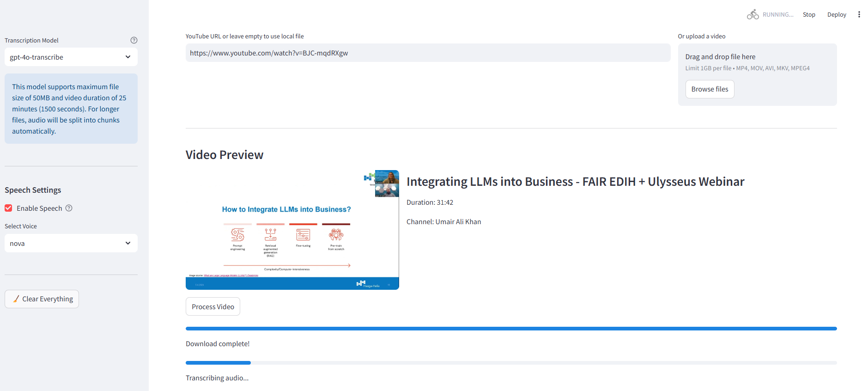
Task: Click the drag and drop upload area
Action: point(757,74)
